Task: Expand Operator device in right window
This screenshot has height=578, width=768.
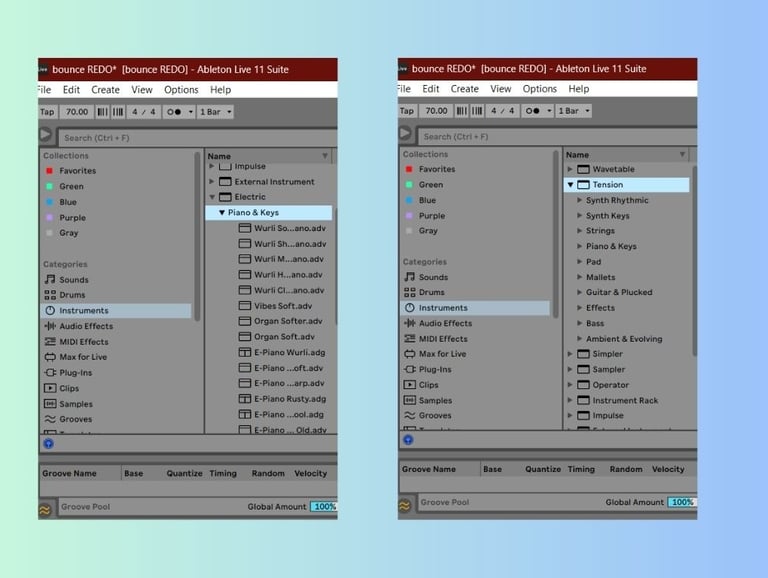Action: [x=570, y=385]
